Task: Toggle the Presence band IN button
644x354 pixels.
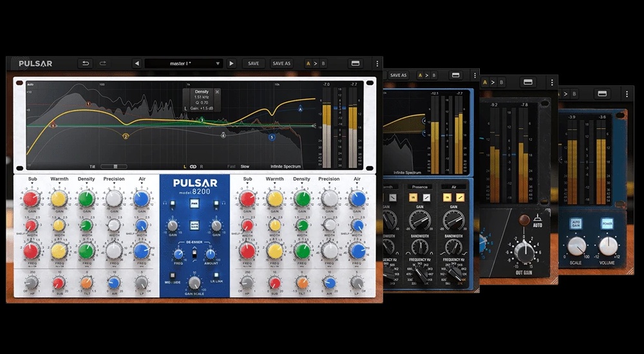Action: tap(412, 198)
